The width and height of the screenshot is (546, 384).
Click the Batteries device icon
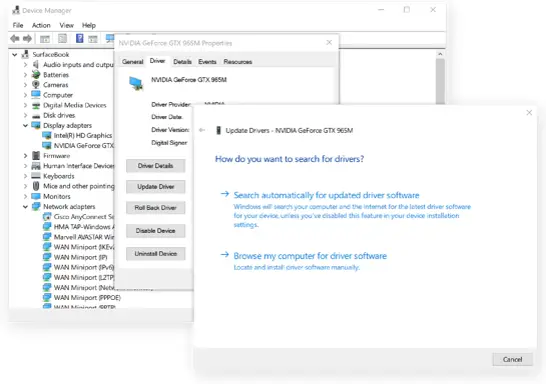click(36, 75)
